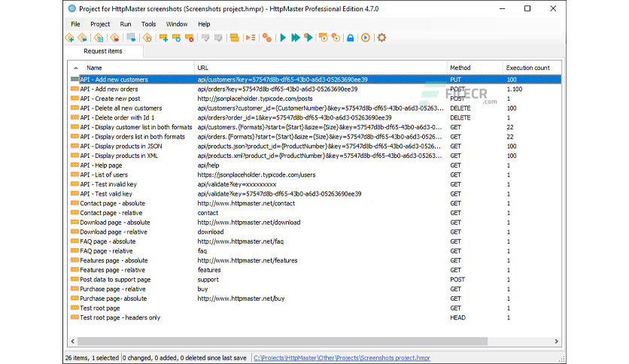The width and height of the screenshot is (629, 364).
Task: Click the orange request table toolbar icon
Action: point(235,38)
